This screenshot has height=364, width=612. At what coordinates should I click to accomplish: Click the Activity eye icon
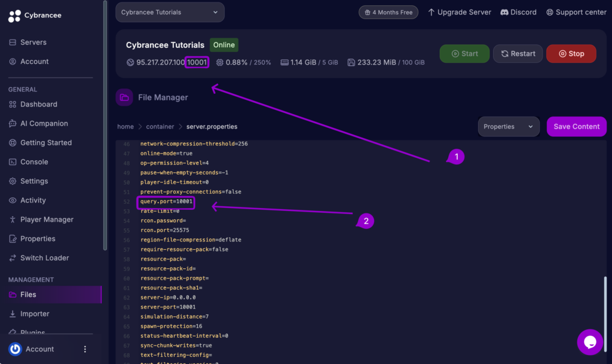[13, 200]
